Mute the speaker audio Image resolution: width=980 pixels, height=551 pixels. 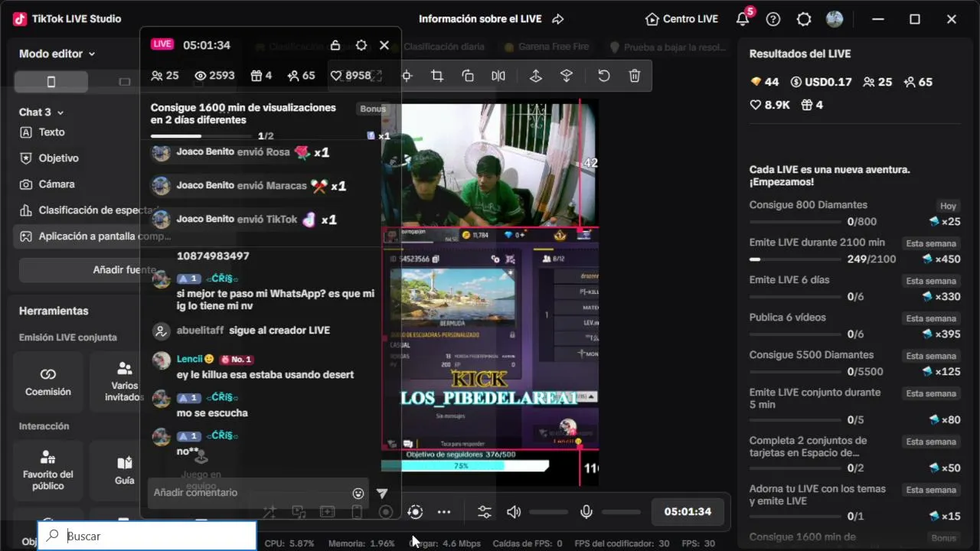(514, 512)
